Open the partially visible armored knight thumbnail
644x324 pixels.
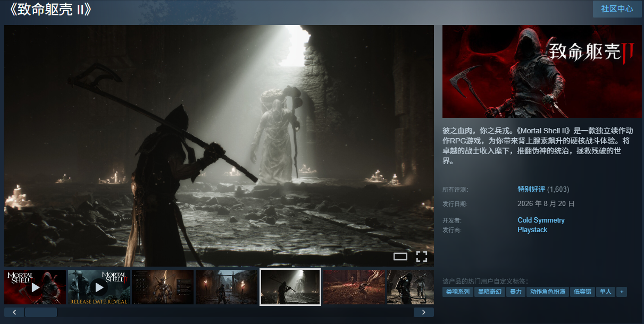[x=411, y=287]
